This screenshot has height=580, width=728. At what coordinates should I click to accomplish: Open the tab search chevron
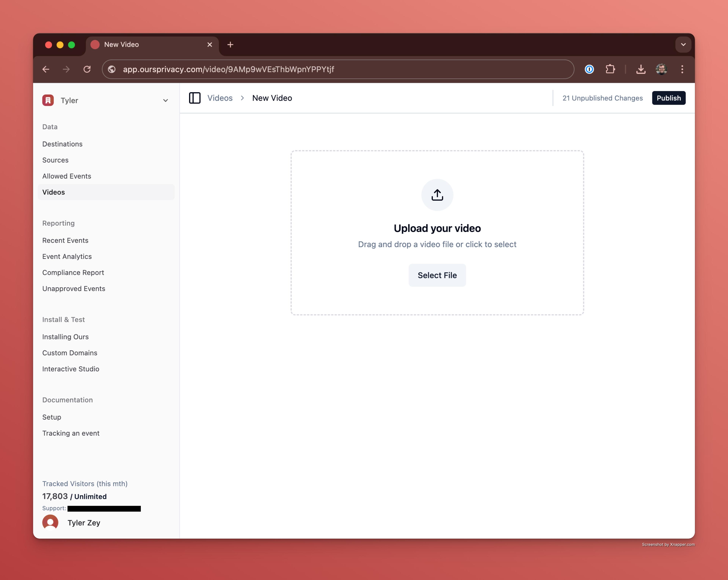pyautogui.click(x=683, y=45)
